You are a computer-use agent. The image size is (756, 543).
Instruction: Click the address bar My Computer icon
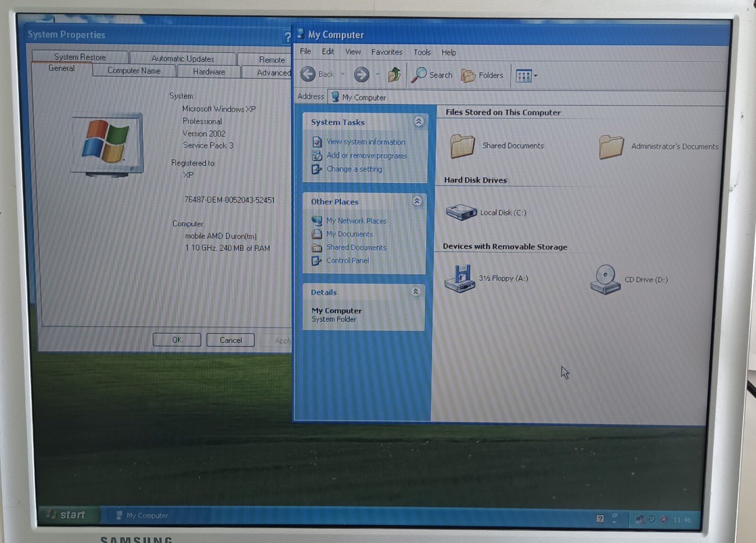click(x=335, y=97)
